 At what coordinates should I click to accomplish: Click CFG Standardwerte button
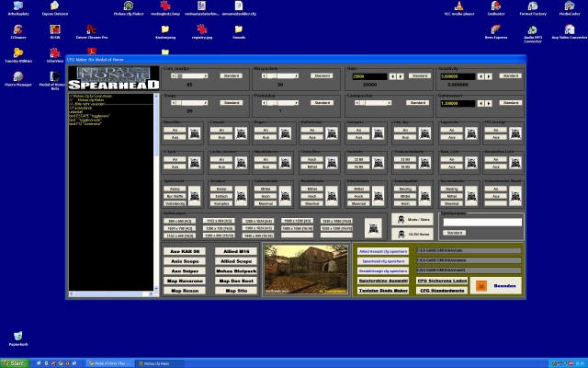coord(442,291)
